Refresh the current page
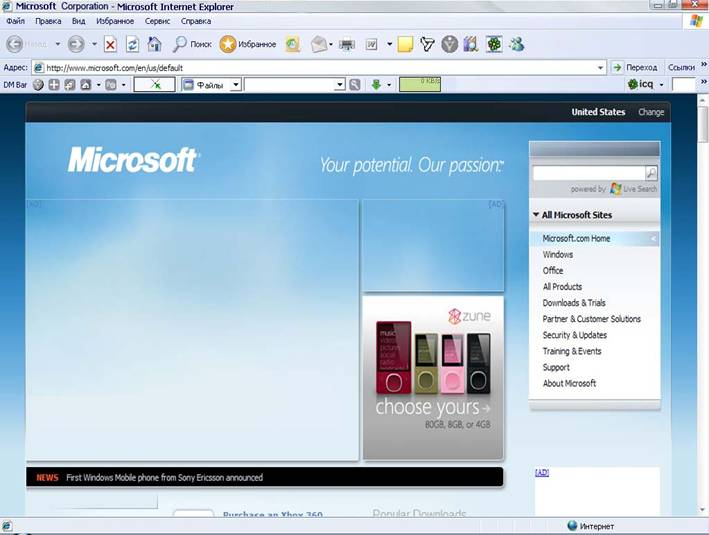Screen dimensions: 709x535 pos(132,44)
